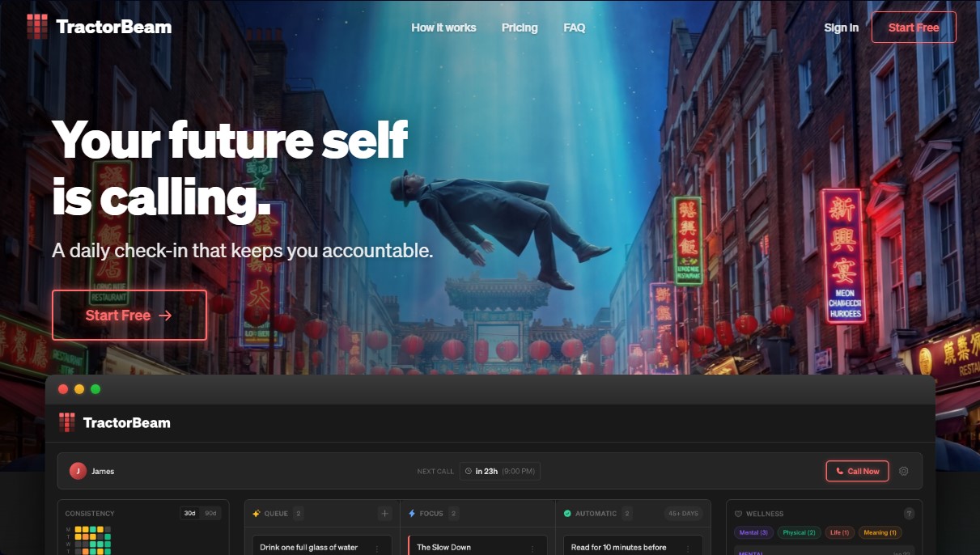Select the Physical (2) wellness tag
The height and width of the screenshot is (555, 980).
point(800,532)
